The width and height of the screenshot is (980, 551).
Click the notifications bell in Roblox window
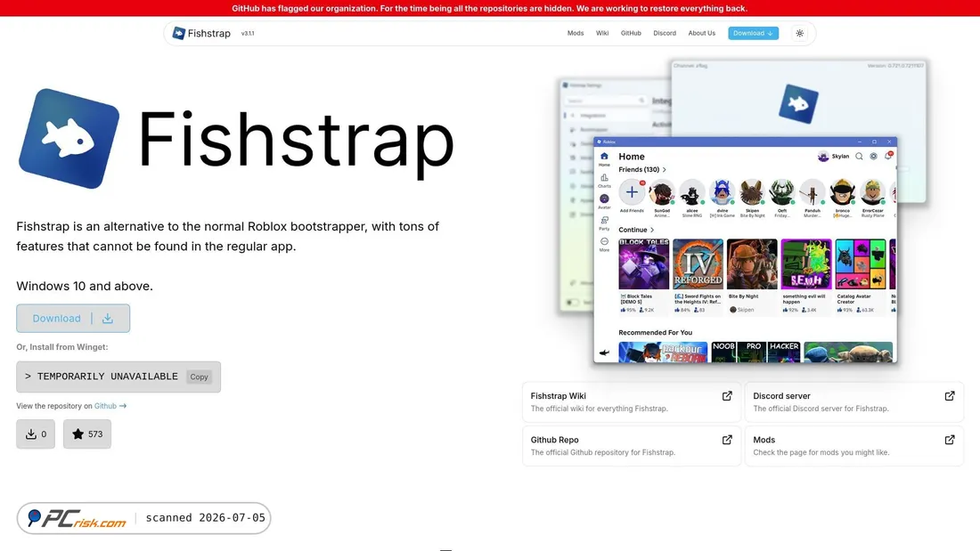click(x=888, y=156)
